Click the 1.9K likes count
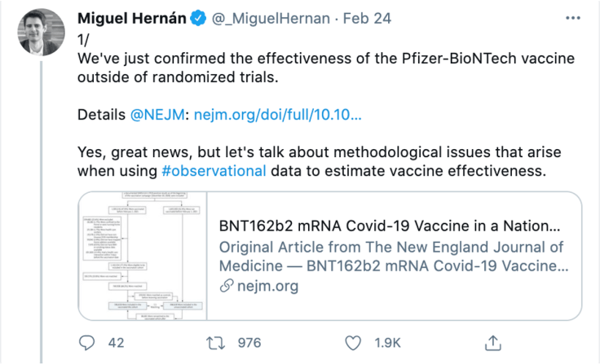The width and height of the screenshot is (600, 364). click(386, 343)
